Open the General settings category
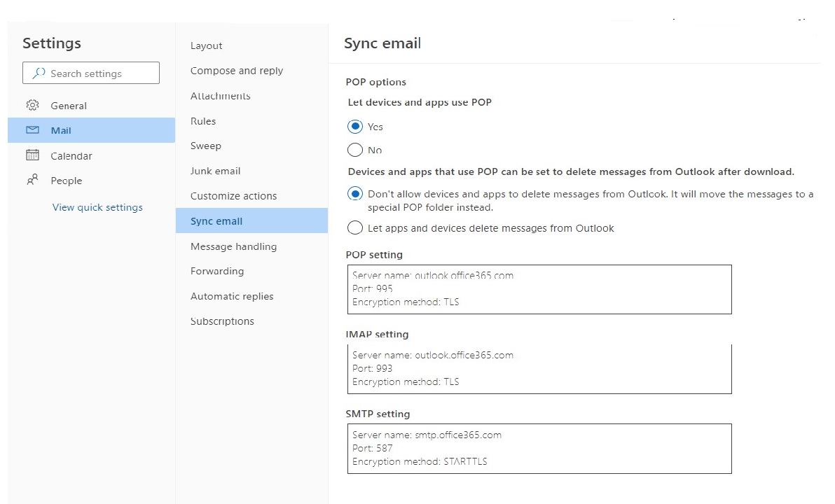835x504 pixels. point(91,106)
